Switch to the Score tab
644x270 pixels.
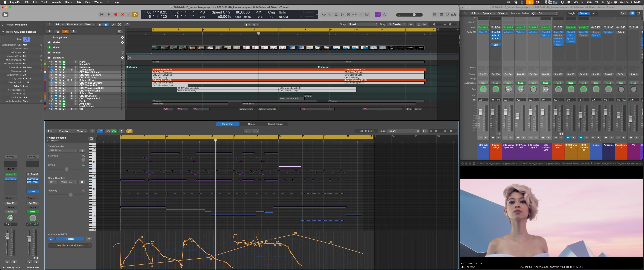tap(251, 124)
